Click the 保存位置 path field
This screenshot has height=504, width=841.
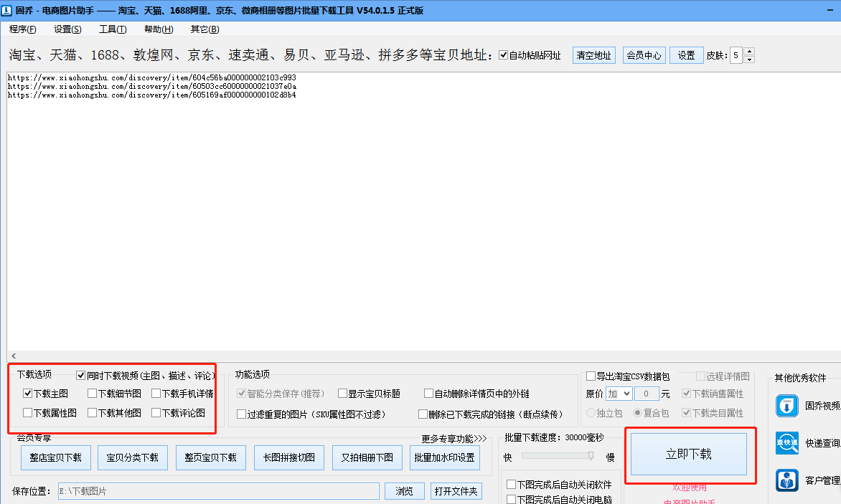219,491
